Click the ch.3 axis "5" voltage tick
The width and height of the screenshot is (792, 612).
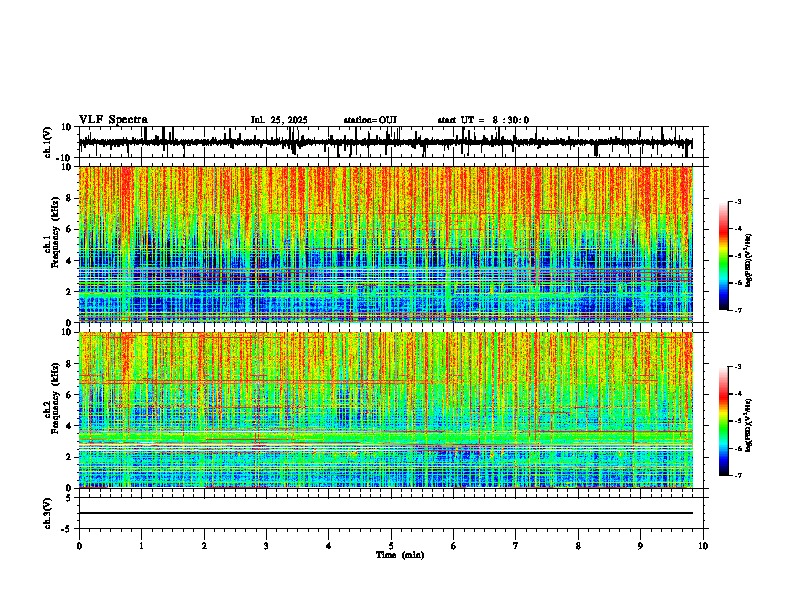(70, 498)
